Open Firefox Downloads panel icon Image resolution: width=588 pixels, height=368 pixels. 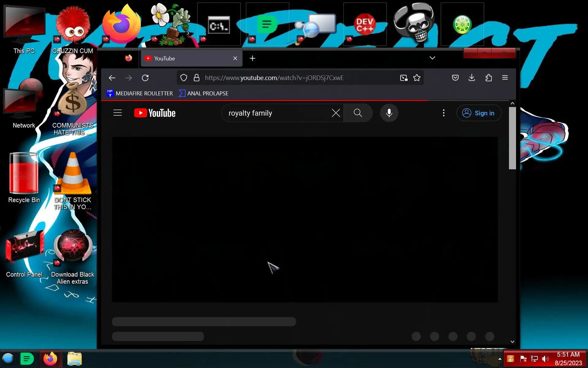pyautogui.click(x=472, y=78)
